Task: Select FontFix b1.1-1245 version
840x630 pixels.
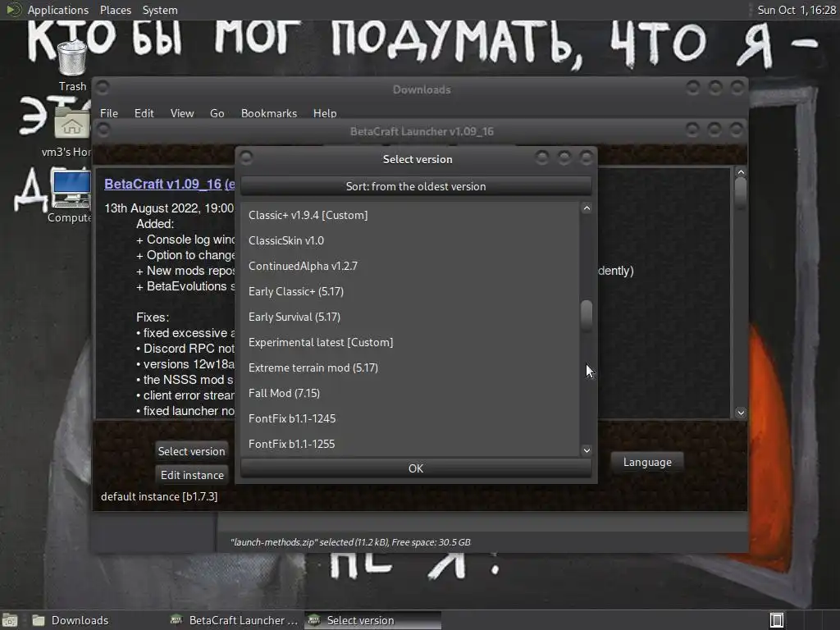Action: [x=410, y=418]
